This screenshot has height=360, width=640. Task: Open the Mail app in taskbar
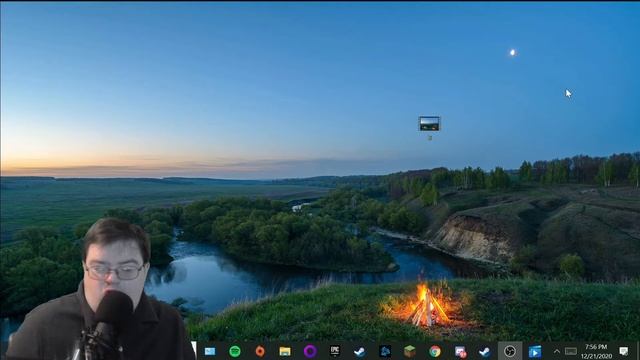pyautogui.click(x=210, y=351)
